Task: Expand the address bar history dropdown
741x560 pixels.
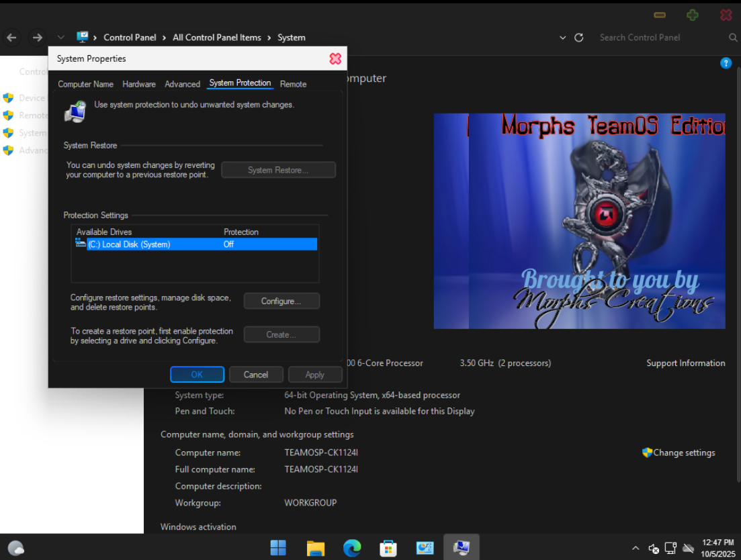Action: (x=563, y=38)
